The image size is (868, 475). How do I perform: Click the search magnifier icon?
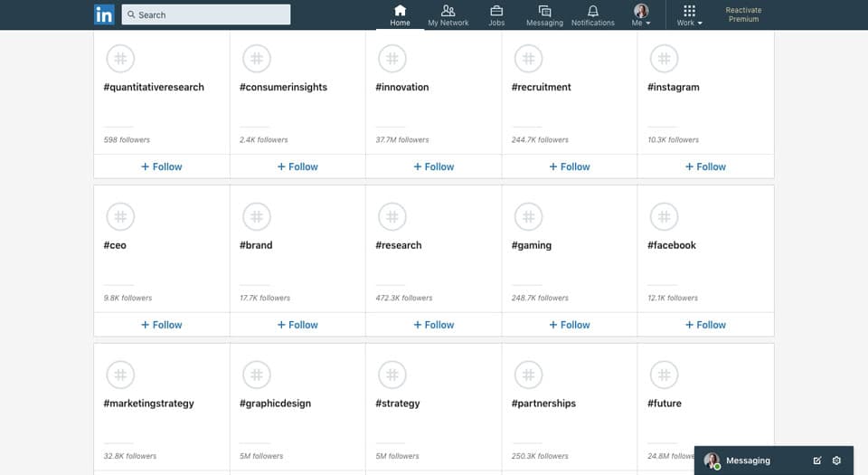[x=131, y=14]
